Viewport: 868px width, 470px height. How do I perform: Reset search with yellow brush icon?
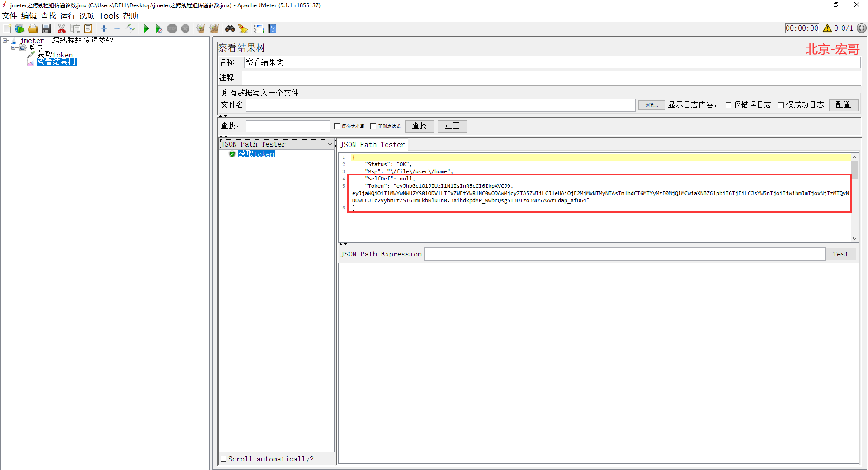point(243,28)
